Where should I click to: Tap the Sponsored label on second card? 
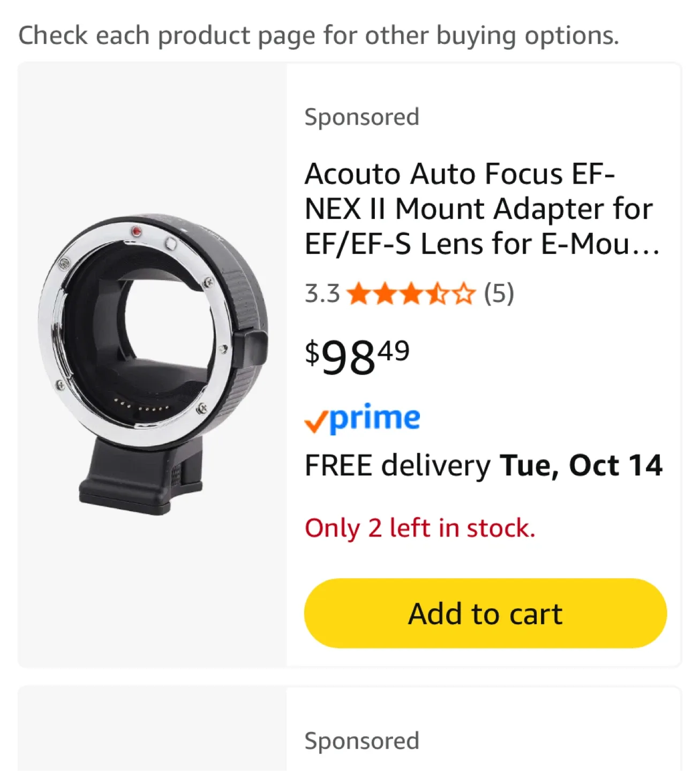point(362,741)
